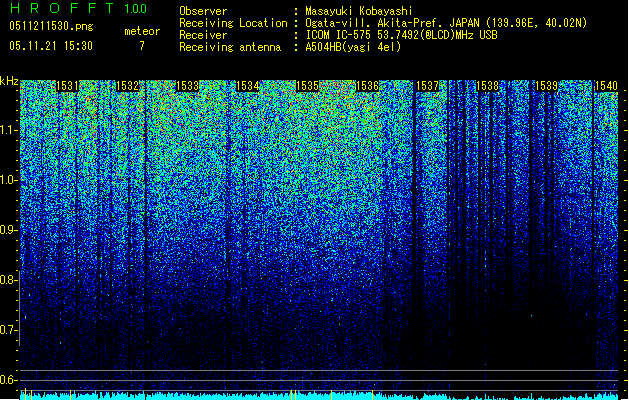The image size is (629, 400).
Task: Click the 1.1 kHz axis label
Action: [8, 130]
